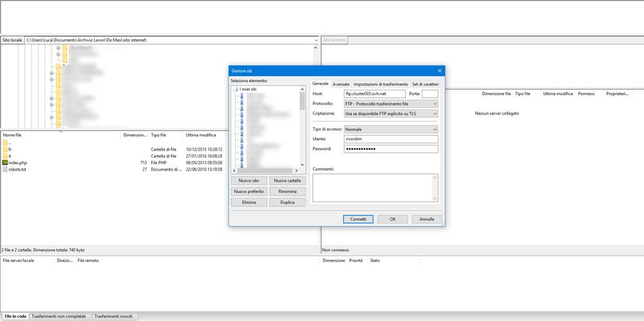The height and width of the screenshot is (321, 644).
Task: Click date '10/12/2015 10:28:12'
Action: coord(204,149)
